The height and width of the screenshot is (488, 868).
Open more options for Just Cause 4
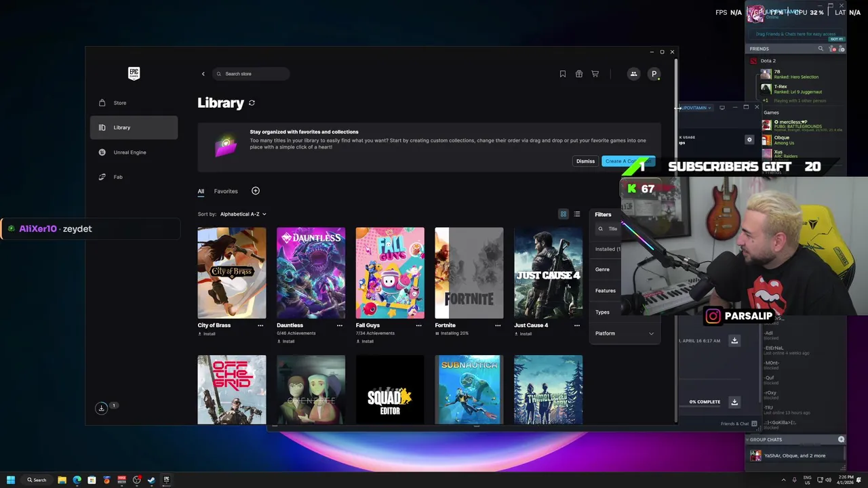tap(577, 325)
